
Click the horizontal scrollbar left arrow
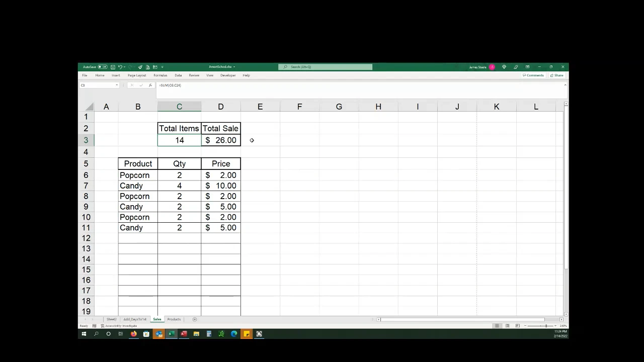(378, 319)
